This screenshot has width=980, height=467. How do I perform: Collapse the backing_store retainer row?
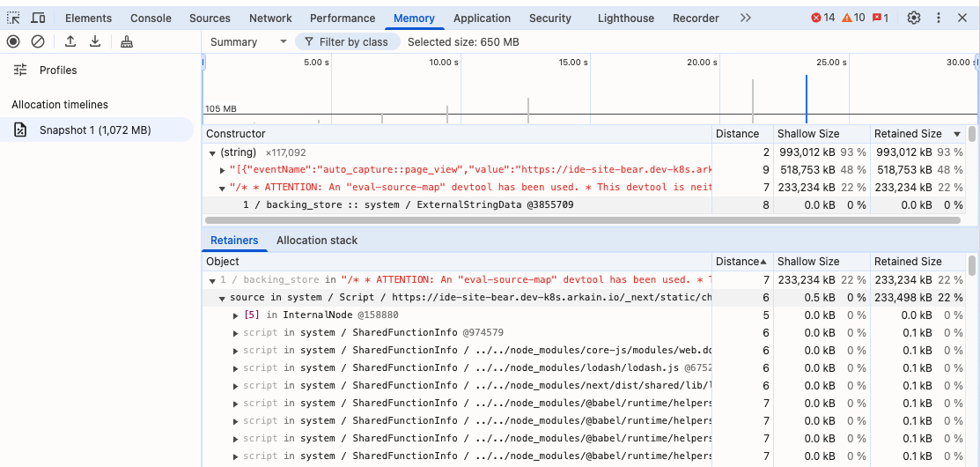tap(212, 281)
